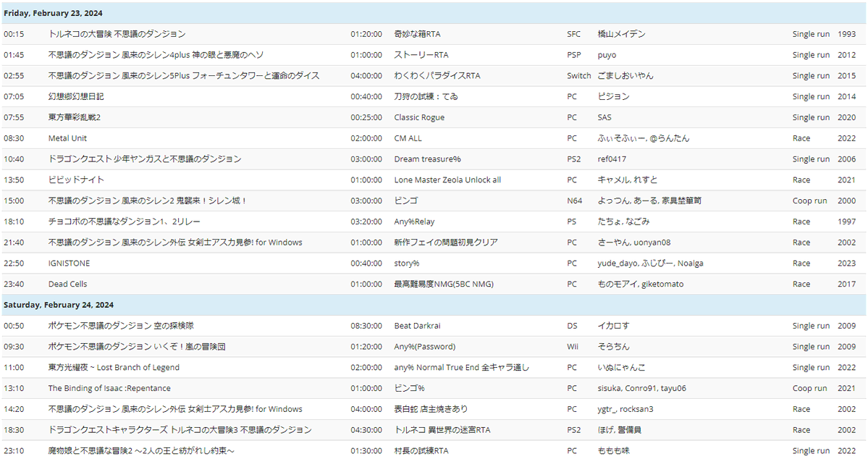Image resolution: width=868 pixels, height=459 pixels.
Task: Click 'Single run' in the SFC row
Action: 811,34
